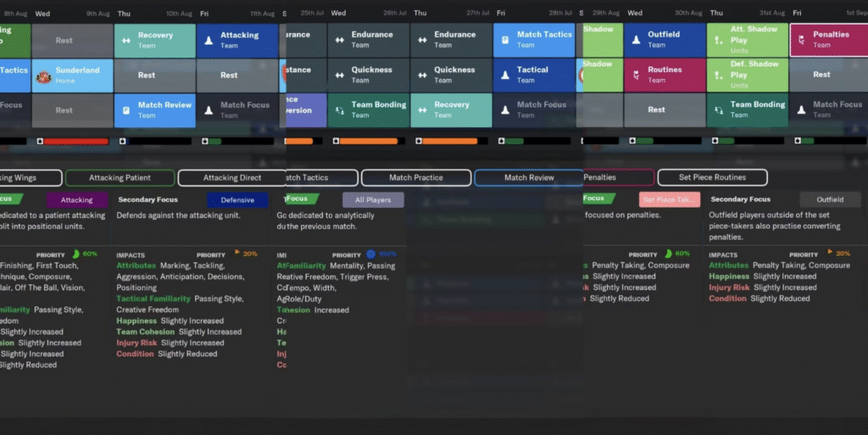Click the purple Attacking focus tag

click(x=77, y=200)
